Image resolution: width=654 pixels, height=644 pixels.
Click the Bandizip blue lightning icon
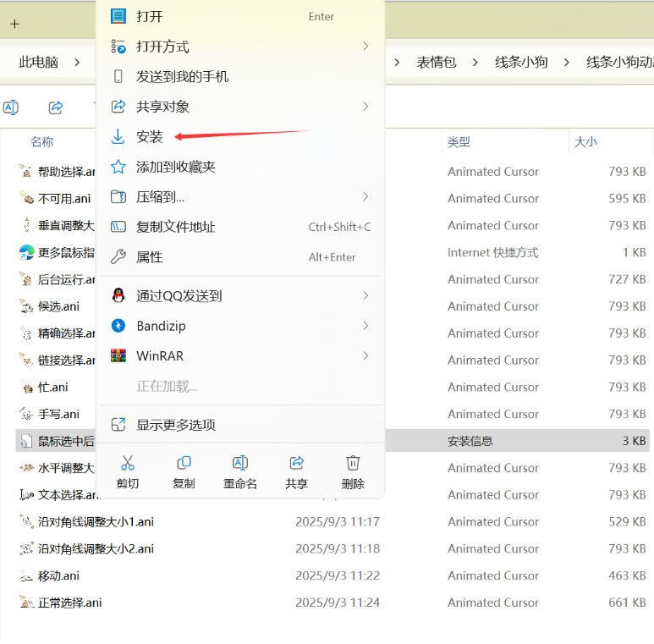point(118,326)
